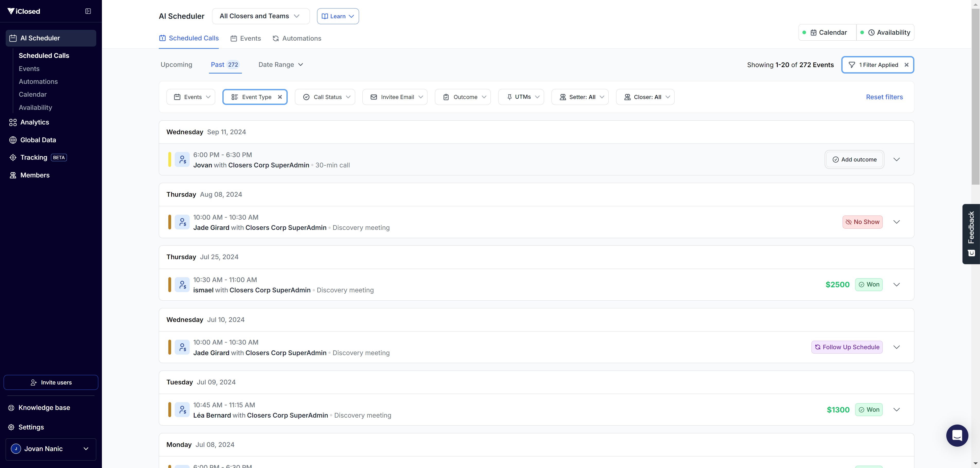Open the chat support bubble icon
980x468 pixels.
click(x=957, y=435)
